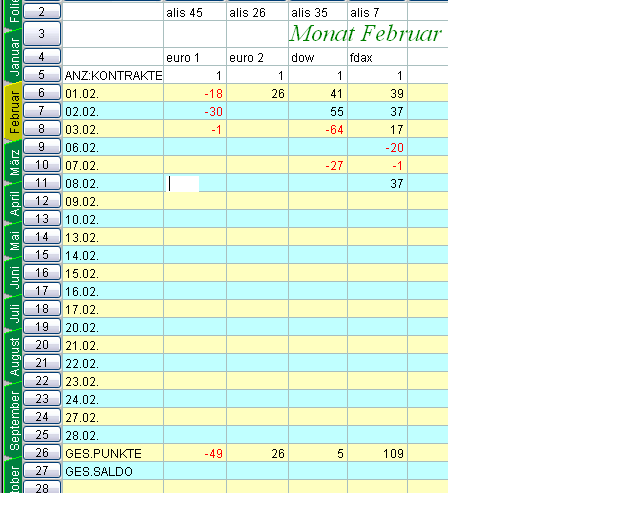Image resolution: width=640 pixels, height=512 pixels.
Task: Click the 'alis 26' header cell
Action: coord(257,12)
